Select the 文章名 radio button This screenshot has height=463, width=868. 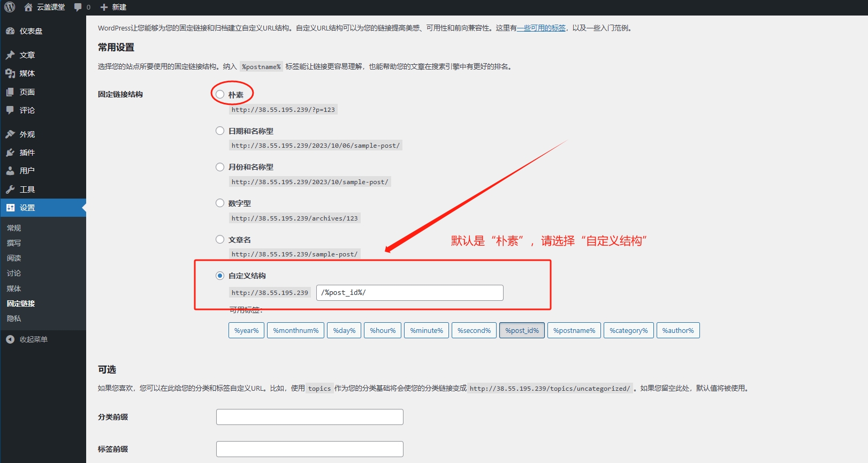click(220, 239)
